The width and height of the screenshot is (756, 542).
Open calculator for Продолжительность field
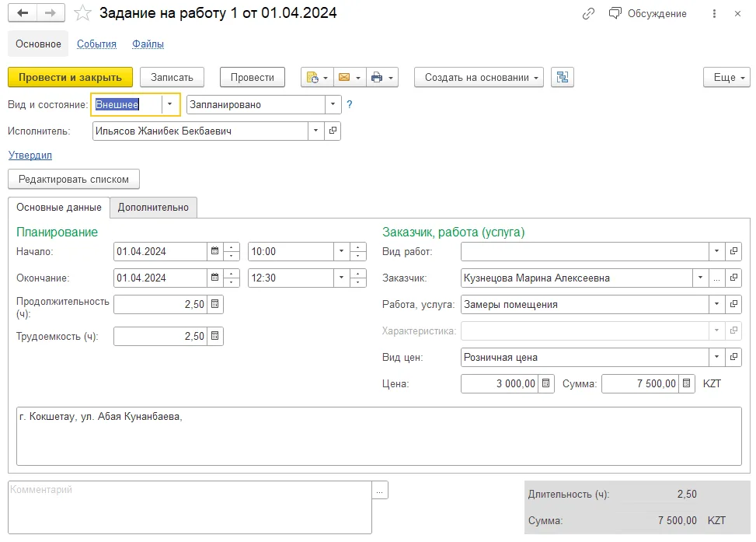point(215,304)
